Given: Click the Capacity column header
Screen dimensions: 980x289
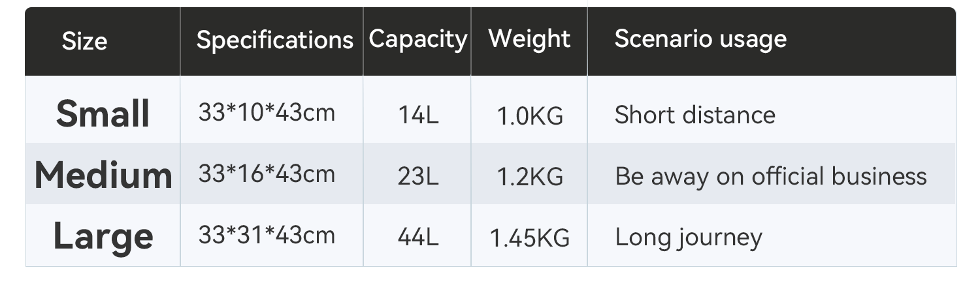Looking at the screenshot, I should click(418, 39).
